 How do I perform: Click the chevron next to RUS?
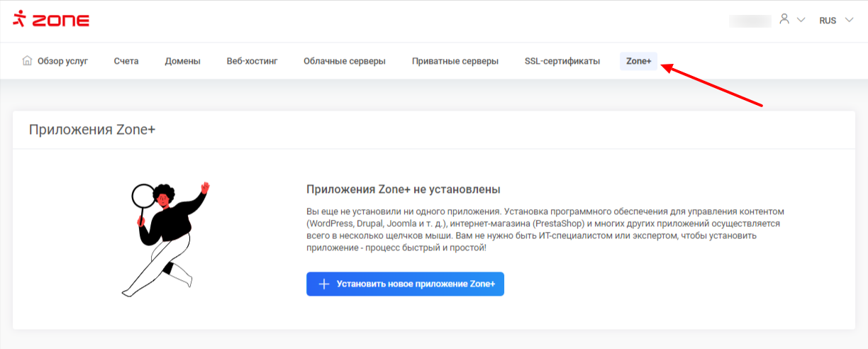tap(849, 21)
